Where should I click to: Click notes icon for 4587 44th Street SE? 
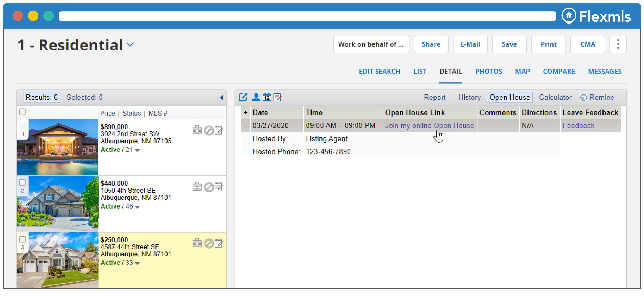coord(219,243)
